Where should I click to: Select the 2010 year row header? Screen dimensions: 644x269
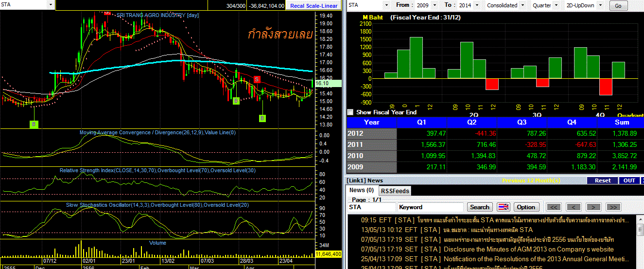click(x=372, y=156)
